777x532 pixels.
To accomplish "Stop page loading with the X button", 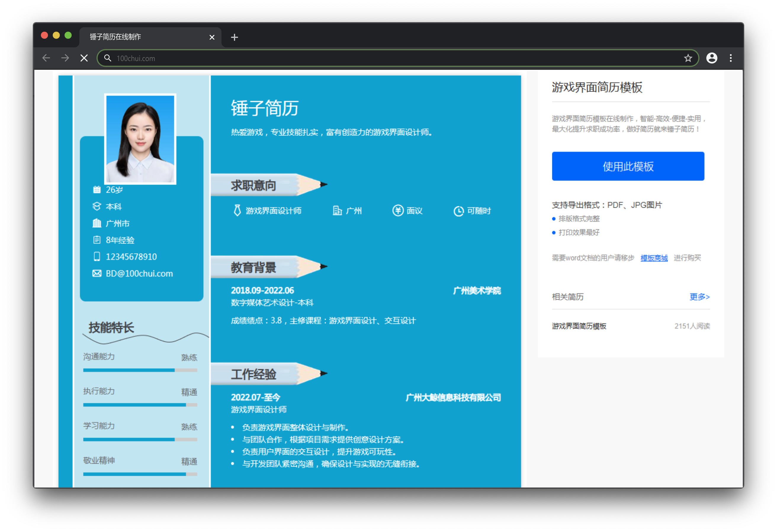I will (84, 58).
